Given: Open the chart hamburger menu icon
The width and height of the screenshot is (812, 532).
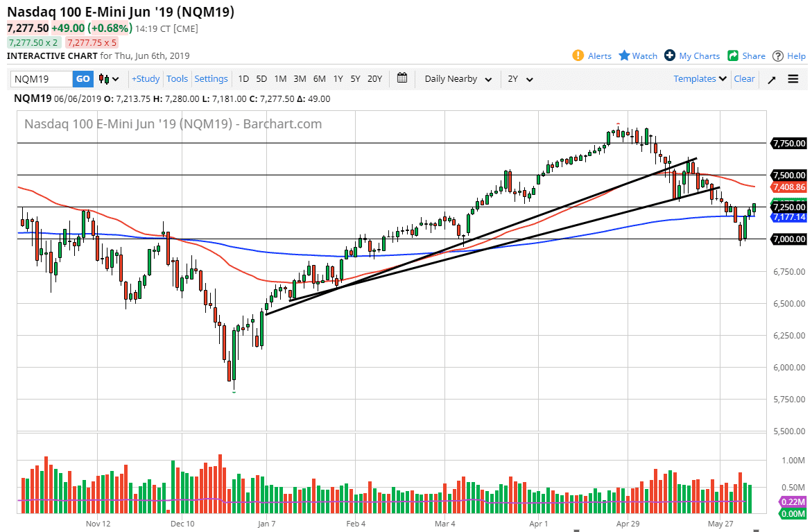Looking at the screenshot, I should 792,78.
